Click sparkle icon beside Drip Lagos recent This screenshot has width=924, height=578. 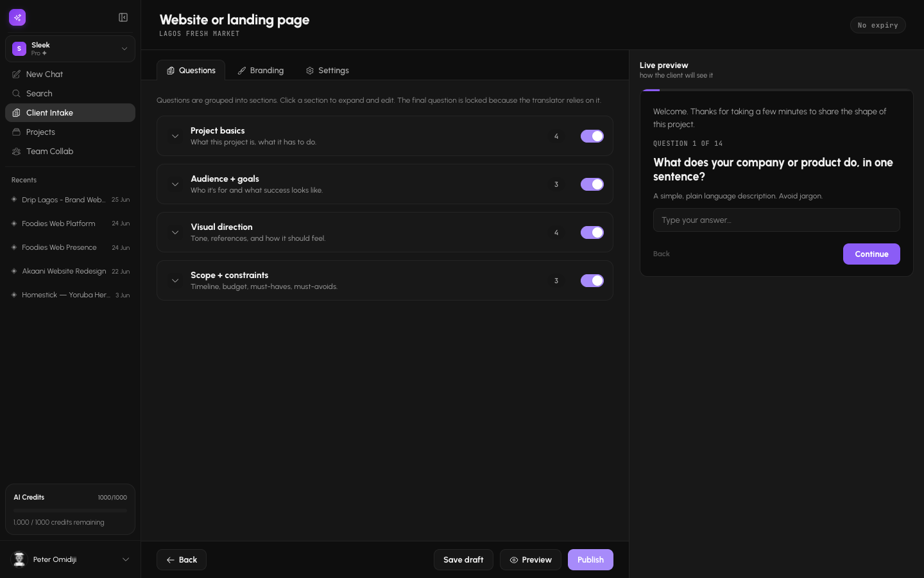click(x=14, y=200)
